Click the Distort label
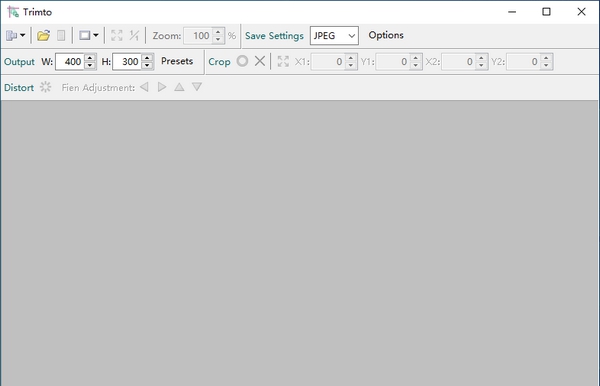 pos(19,88)
